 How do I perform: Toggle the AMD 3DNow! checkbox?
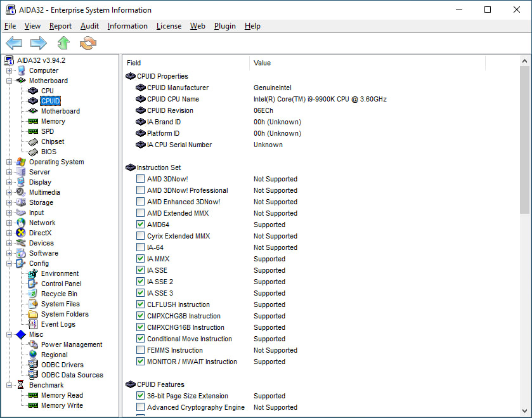coord(140,178)
